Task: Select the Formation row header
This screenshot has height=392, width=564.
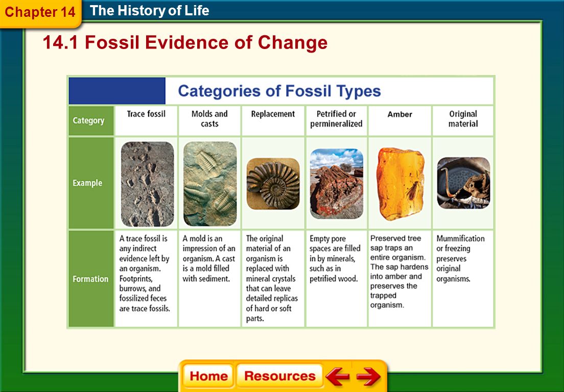Action: (91, 279)
